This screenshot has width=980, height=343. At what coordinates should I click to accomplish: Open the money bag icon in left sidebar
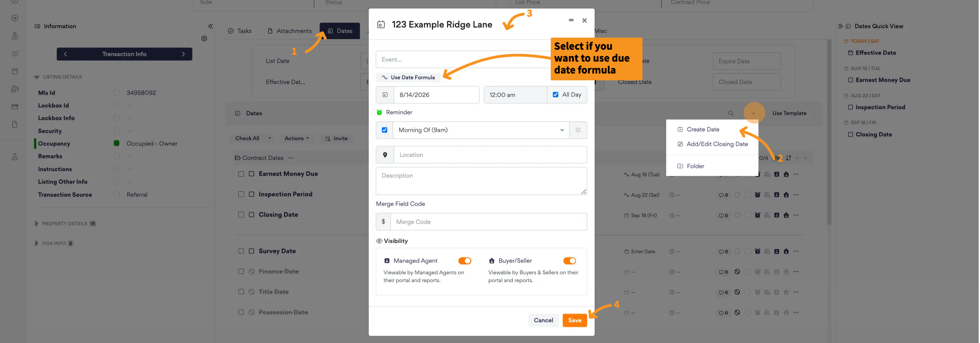[x=15, y=36]
